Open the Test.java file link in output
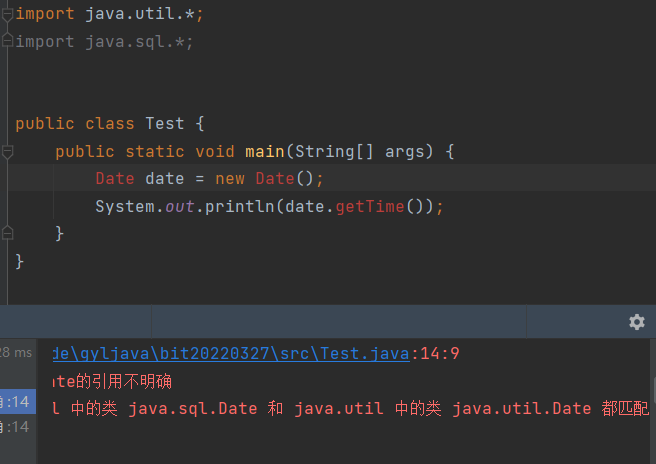 point(231,354)
